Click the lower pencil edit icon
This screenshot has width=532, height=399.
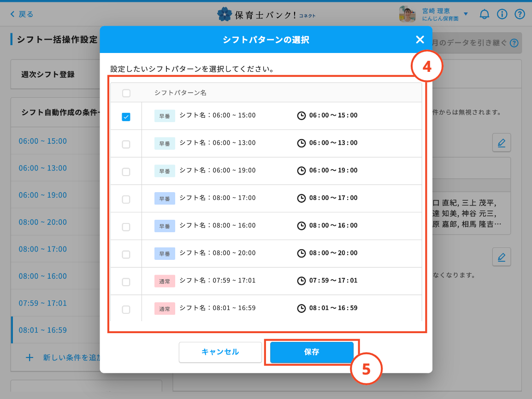pos(502,257)
